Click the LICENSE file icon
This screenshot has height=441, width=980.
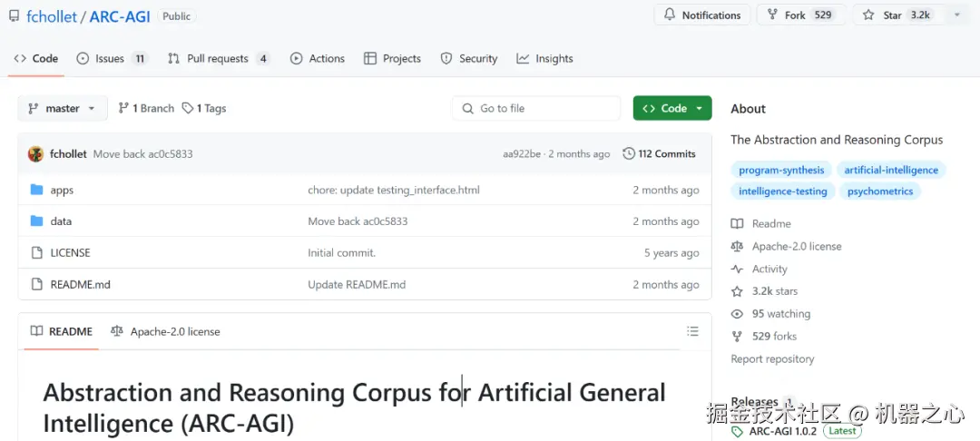click(x=37, y=253)
